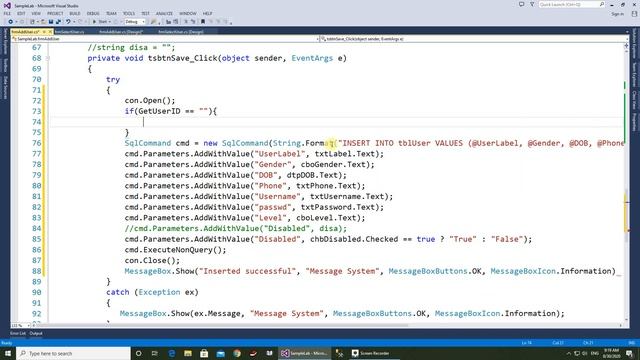Collapse the tsbtnSave_Click method outline

click(x=47, y=58)
